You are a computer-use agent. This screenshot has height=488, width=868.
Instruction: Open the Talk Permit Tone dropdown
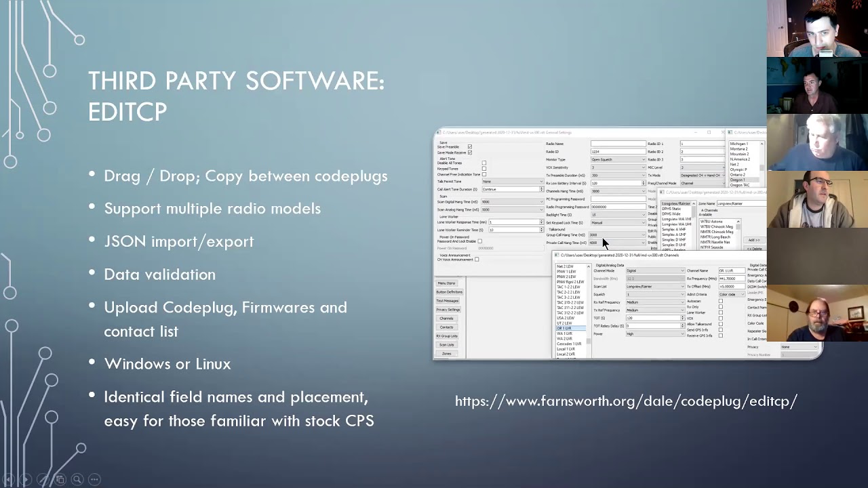(513, 182)
